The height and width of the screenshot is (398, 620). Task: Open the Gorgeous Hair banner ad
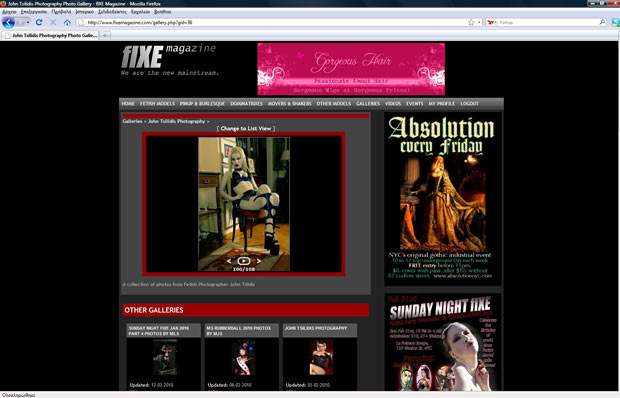click(351, 69)
